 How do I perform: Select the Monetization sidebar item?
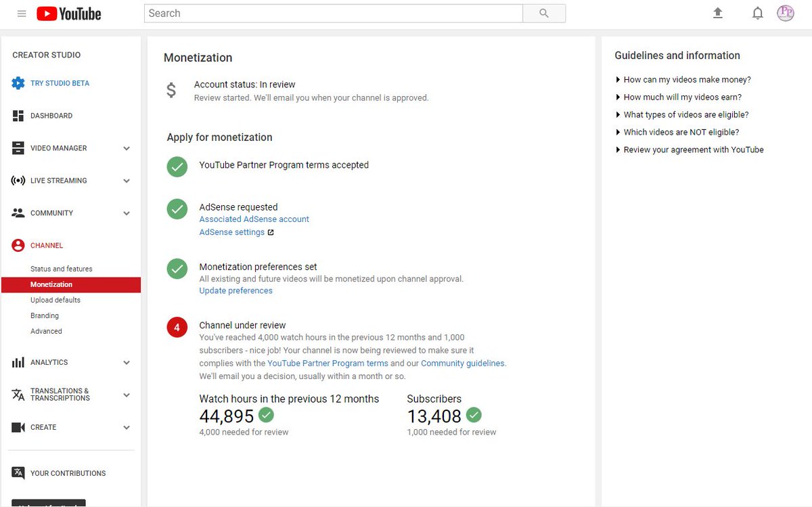71,285
